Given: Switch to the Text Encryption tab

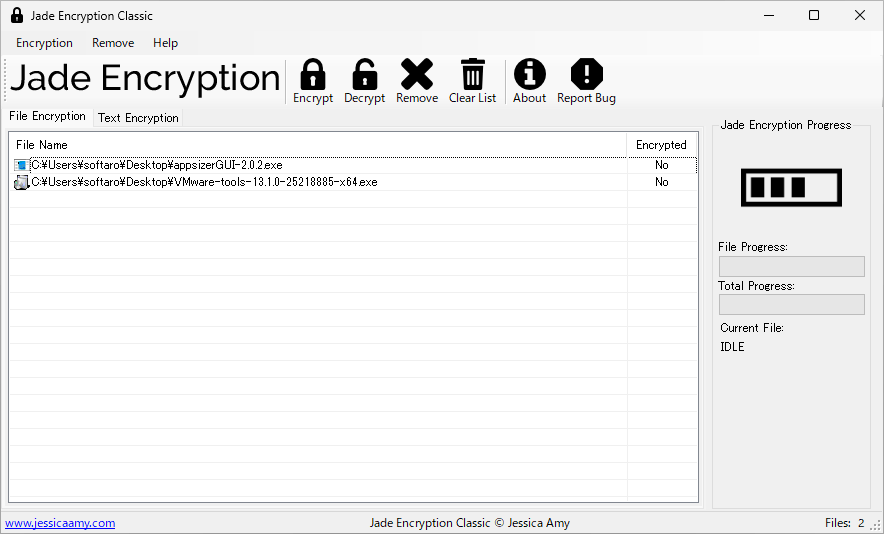Looking at the screenshot, I should [138, 118].
